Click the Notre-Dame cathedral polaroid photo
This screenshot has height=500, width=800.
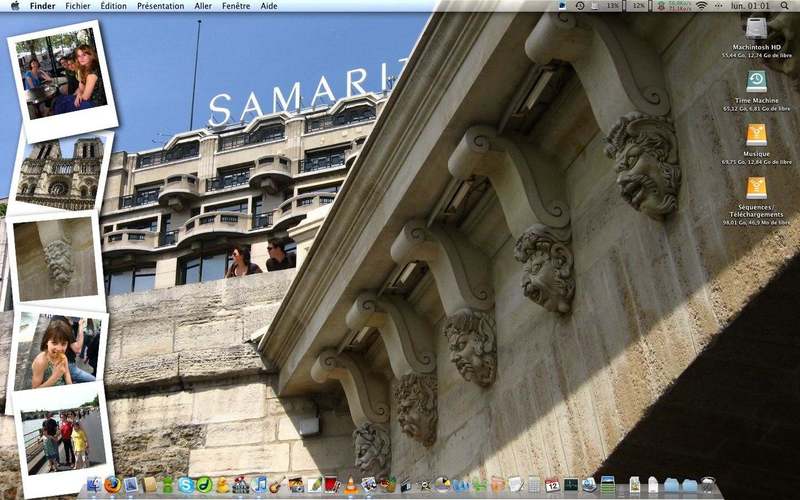pyautogui.click(x=60, y=172)
